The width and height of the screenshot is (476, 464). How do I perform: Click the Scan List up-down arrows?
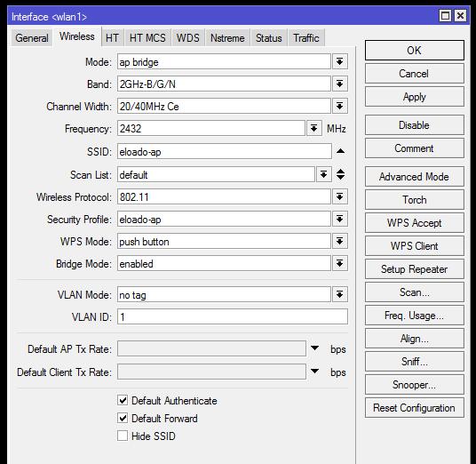341,174
